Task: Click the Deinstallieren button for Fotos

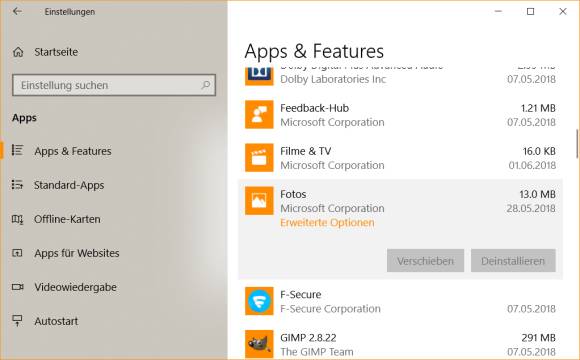Action: pyautogui.click(x=513, y=261)
